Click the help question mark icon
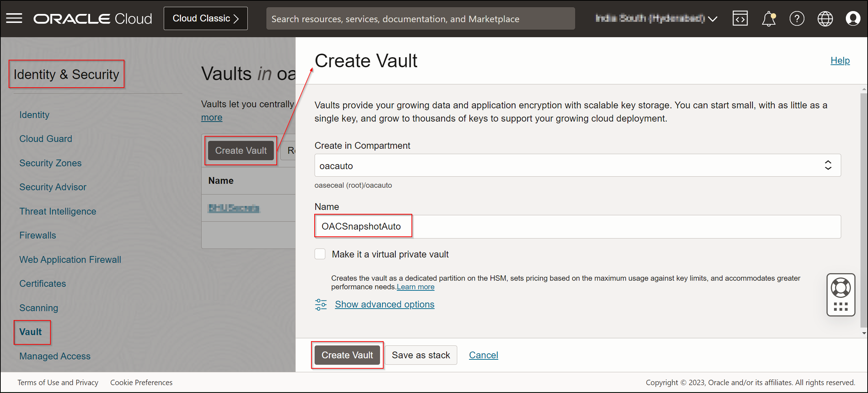 point(797,19)
